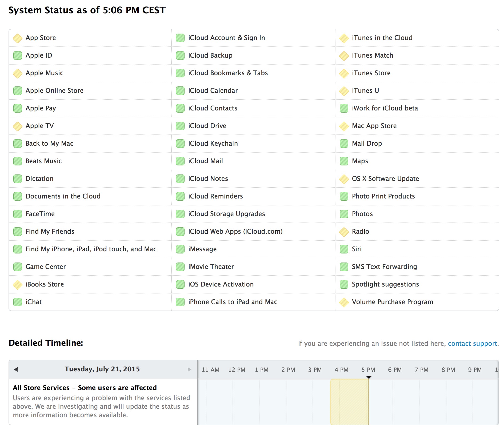Click the green status icon for Game Center
The image size is (504, 429).
click(x=18, y=267)
